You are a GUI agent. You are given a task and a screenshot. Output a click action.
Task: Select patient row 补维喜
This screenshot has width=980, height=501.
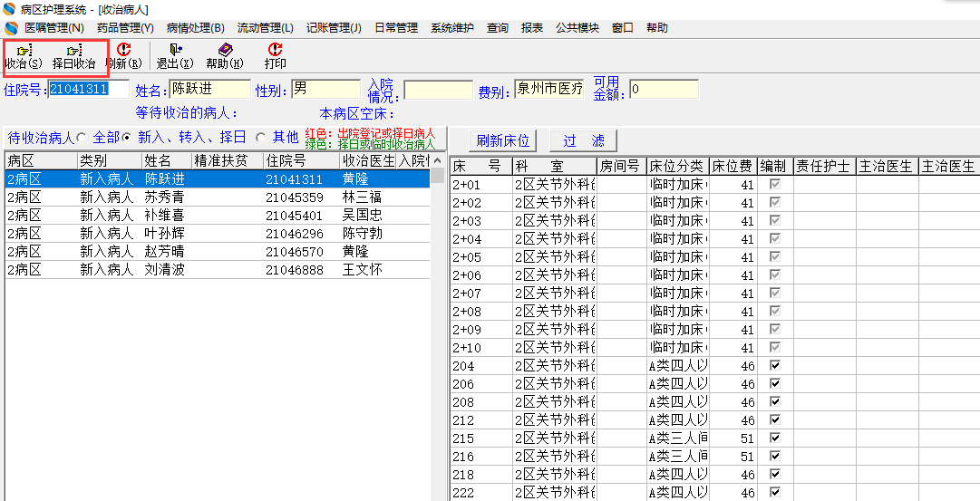click(218, 216)
